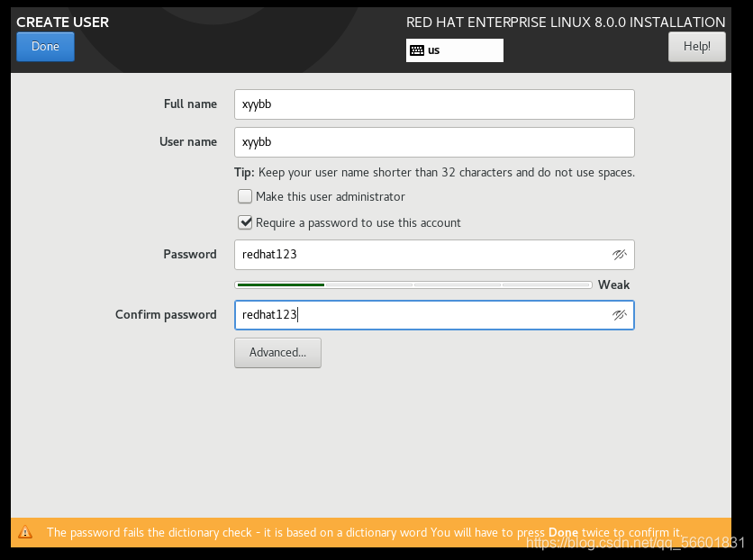Reveal confirm password with its eye icon
753x560 pixels.
[620, 315]
